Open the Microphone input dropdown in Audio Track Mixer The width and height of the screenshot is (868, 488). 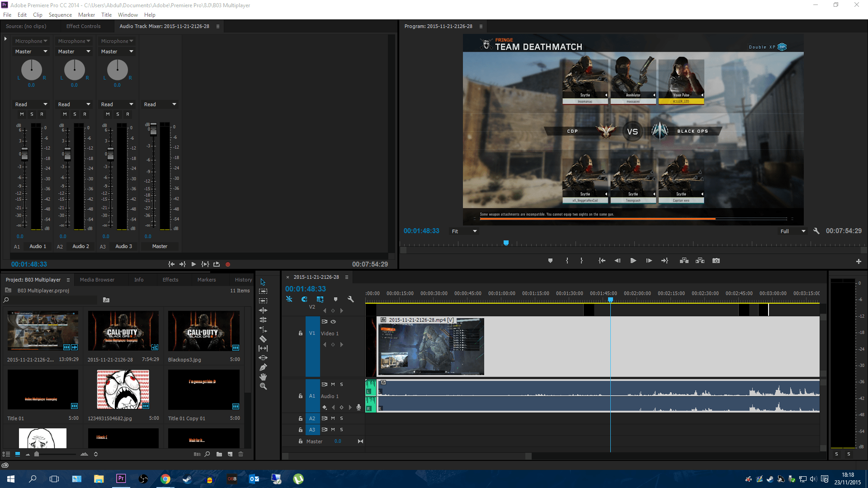click(31, 41)
